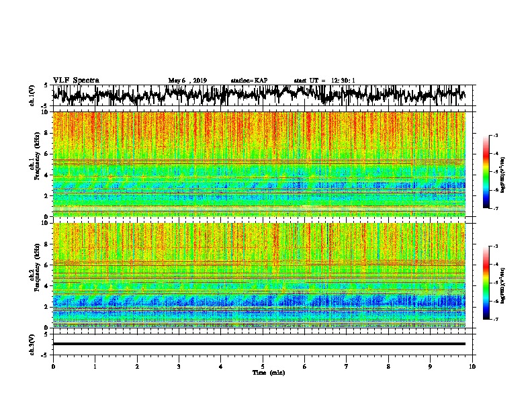Click time axis tick label "3"
The height and width of the screenshot is (411, 532).
point(179,367)
